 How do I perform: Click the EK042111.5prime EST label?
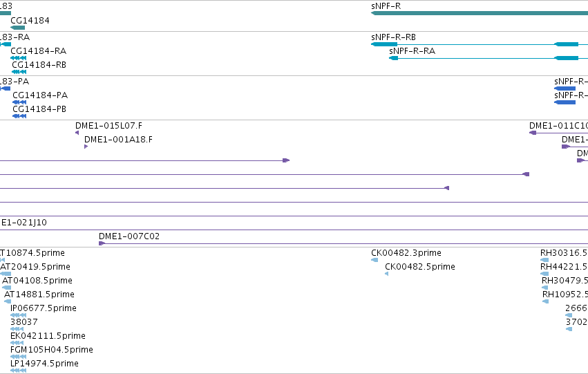48,336
